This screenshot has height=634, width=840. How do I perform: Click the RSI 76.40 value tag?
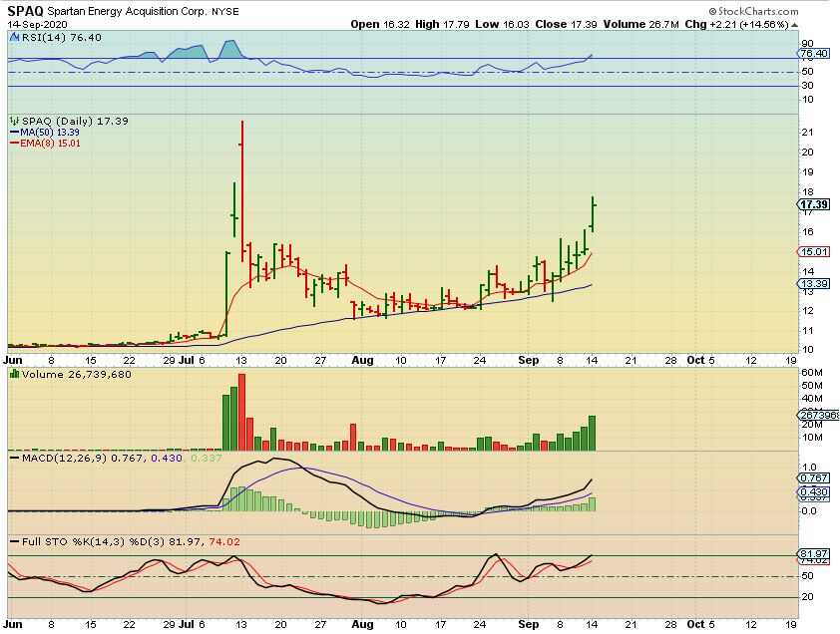click(814, 53)
